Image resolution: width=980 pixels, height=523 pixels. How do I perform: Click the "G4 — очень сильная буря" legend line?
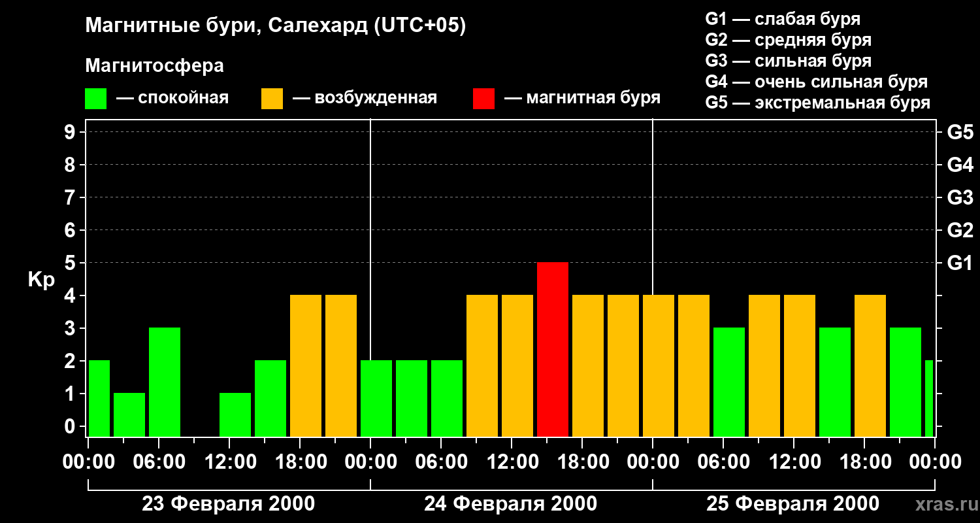tap(817, 82)
